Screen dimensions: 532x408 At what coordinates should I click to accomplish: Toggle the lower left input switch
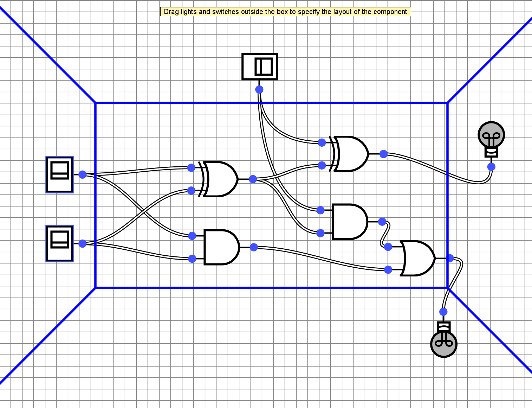pyautogui.click(x=59, y=244)
